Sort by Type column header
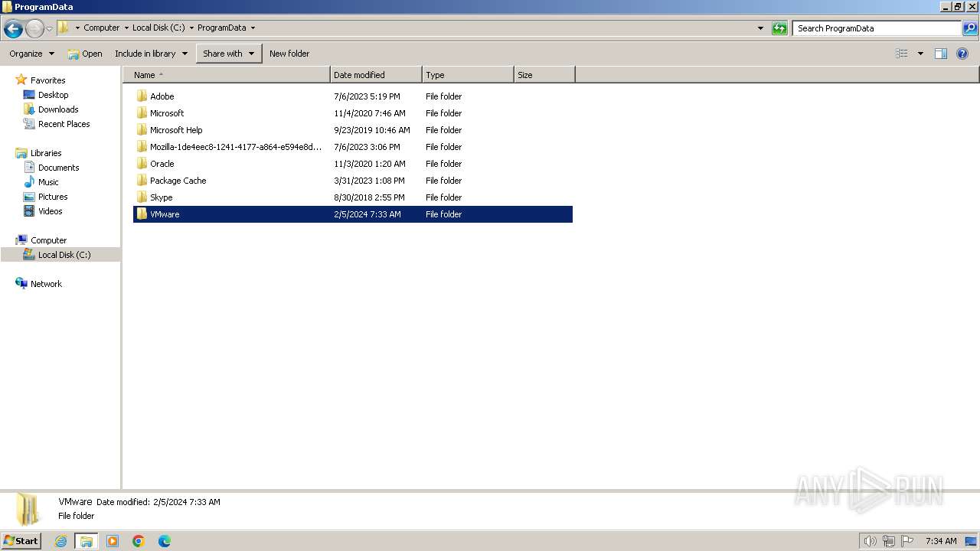Viewport: 980px width, 551px height. pos(468,75)
